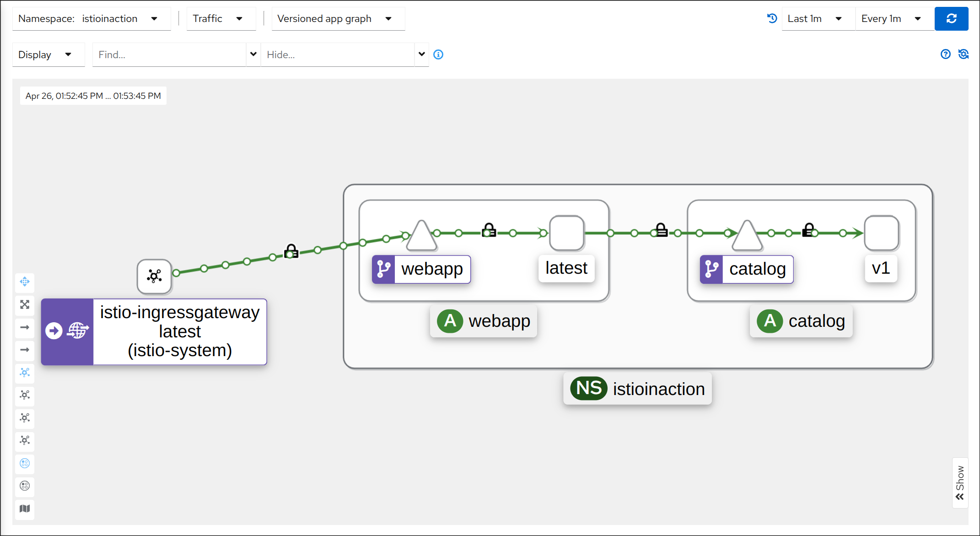Select the catalog v1 workload node
Screen dimensions: 980x536
[x=882, y=233]
